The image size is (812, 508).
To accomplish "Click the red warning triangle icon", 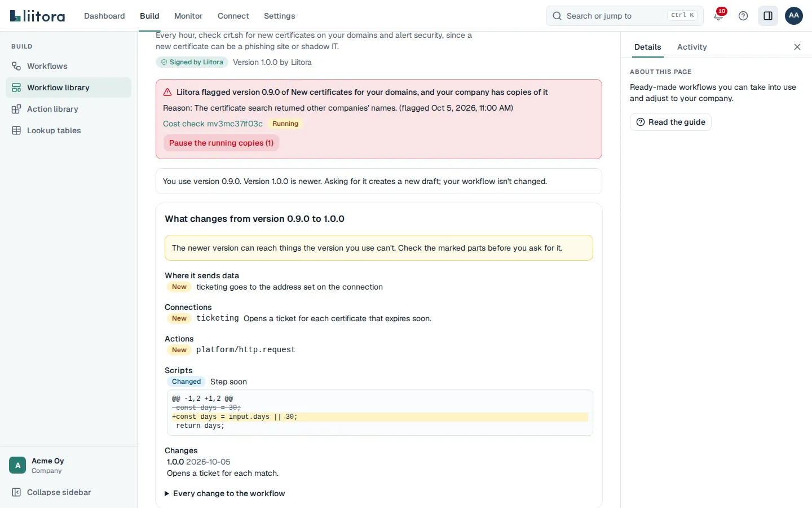I will point(167,92).
